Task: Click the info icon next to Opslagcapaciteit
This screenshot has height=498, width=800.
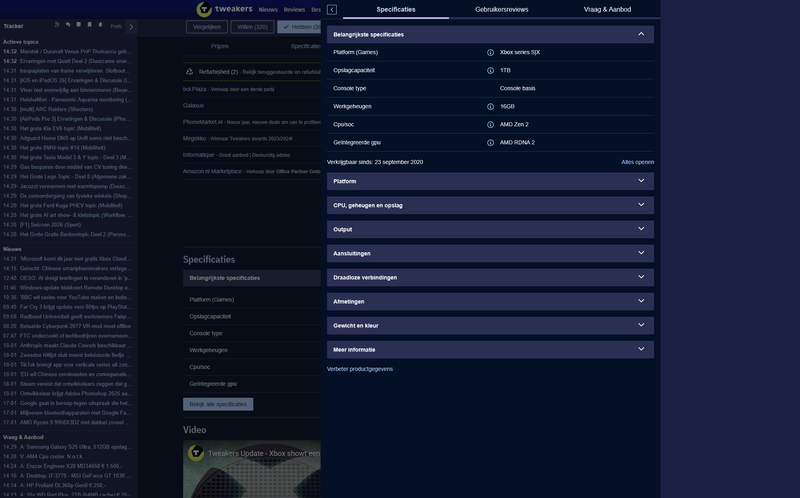Action: (x=490, y=70)
